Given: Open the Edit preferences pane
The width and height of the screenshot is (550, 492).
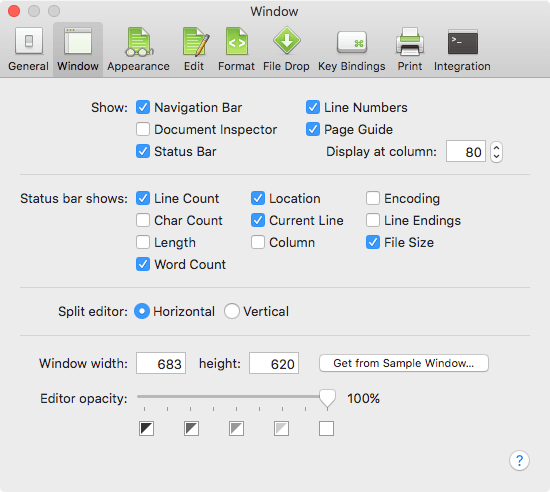Looking at the screenshot, I should [x=194, y=50].
